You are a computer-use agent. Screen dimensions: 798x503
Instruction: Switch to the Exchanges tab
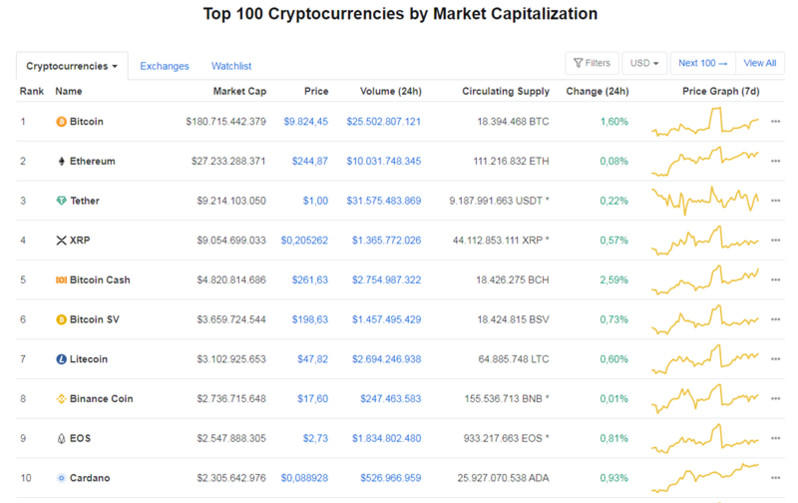[x=164, y=66]
